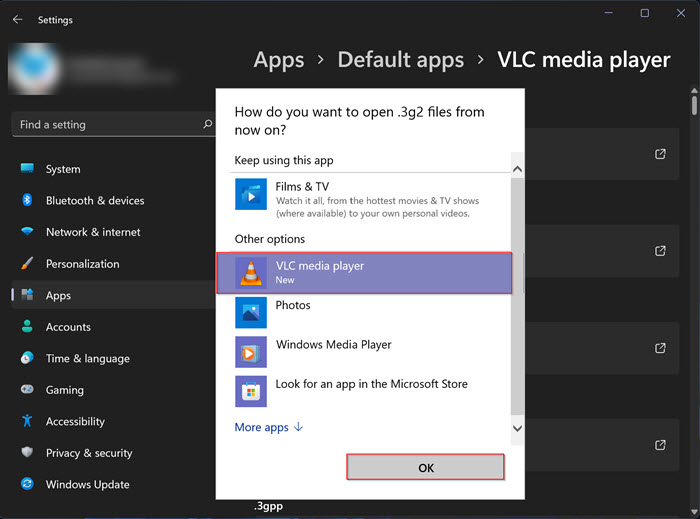This screenshot has width=700, height=519.
Task: Click the Bluetooth icon in sidebar
Action: pos(27,200)
